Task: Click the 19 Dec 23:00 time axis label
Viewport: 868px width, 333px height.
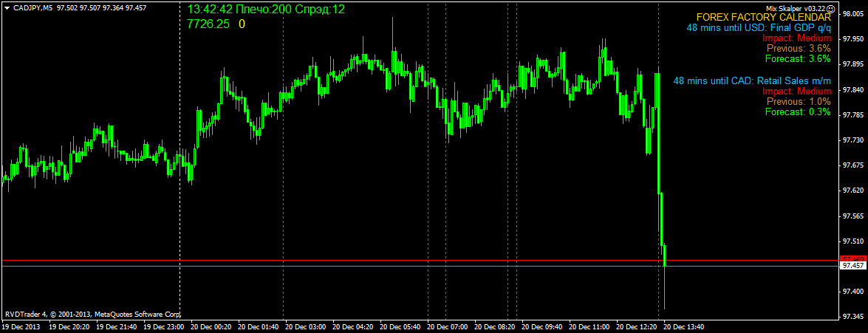Action: 163,328
